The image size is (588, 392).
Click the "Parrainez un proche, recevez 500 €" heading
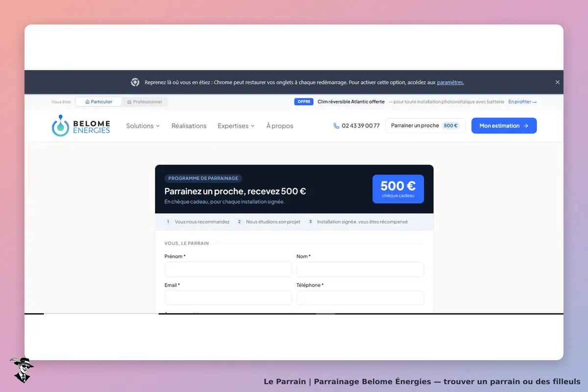(x=235, y=191)
